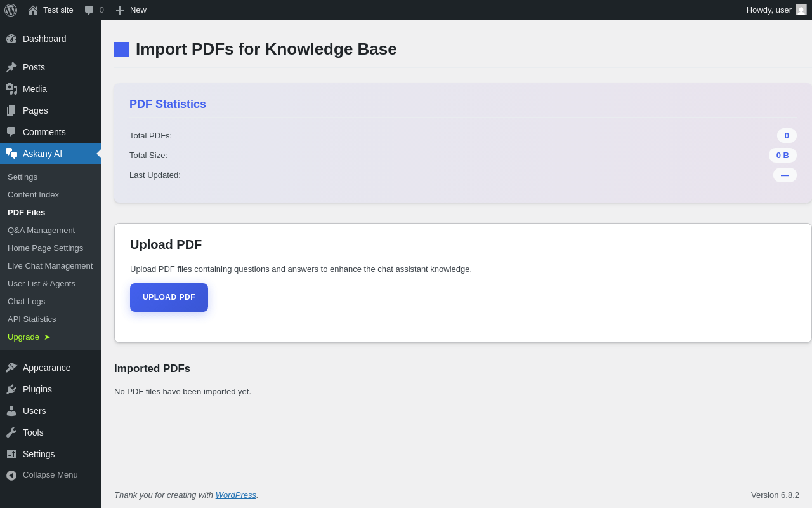Open the Appearance menu label
The height and width of the screenshot is (508, 812).
tap(47, 368)
